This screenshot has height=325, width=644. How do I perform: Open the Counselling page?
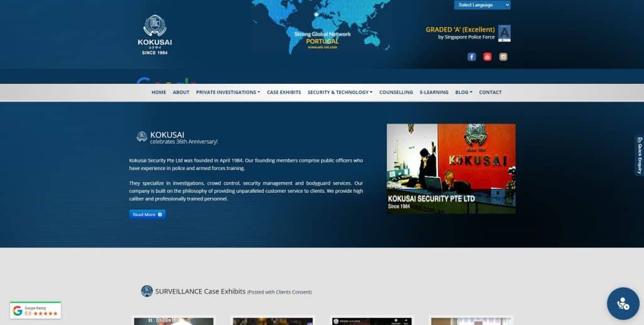pos(396,92)
